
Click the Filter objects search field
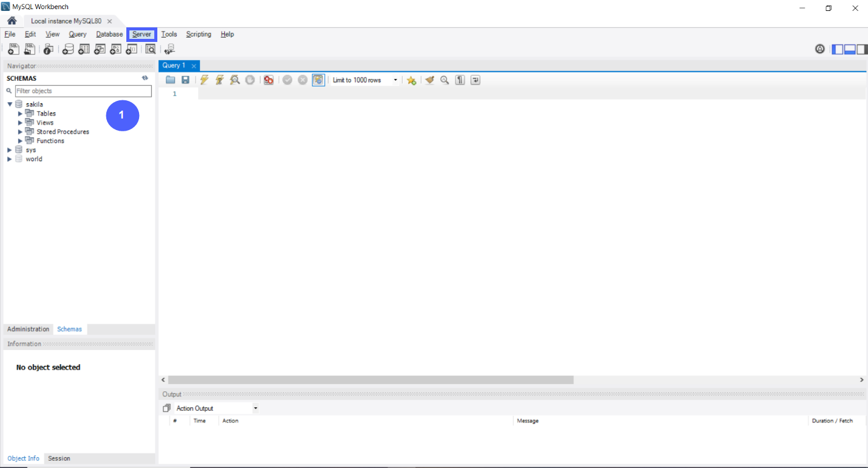click(x=83, y=91)
